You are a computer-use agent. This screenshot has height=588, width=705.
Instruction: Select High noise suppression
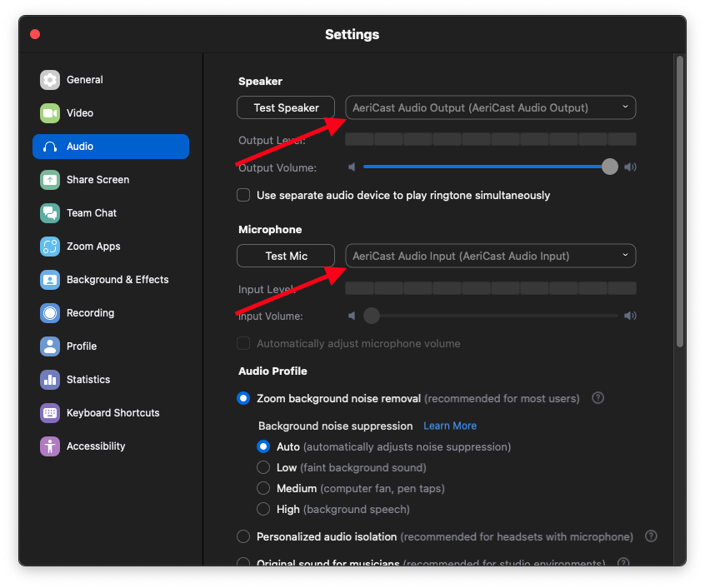(263, 509)
